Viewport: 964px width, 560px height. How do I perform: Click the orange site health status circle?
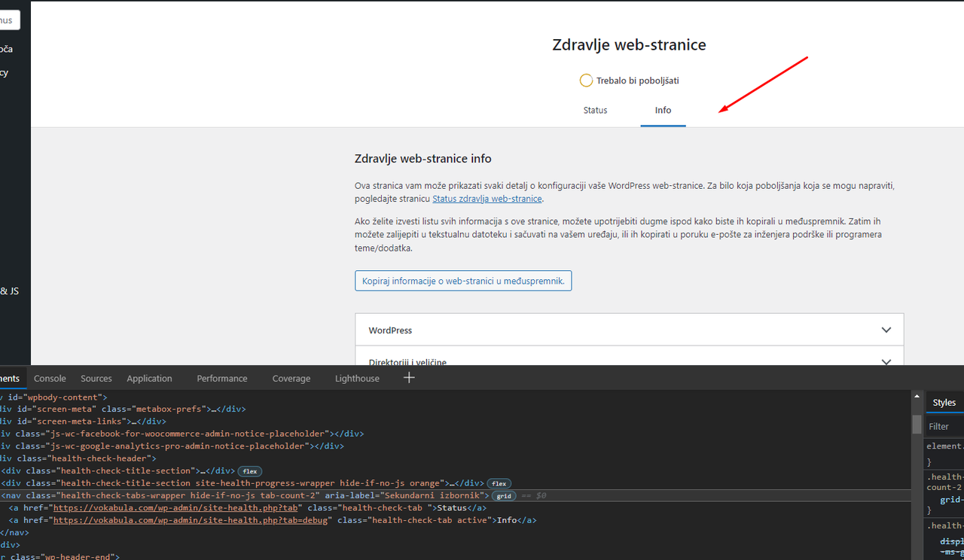click(x=586, y=81)
